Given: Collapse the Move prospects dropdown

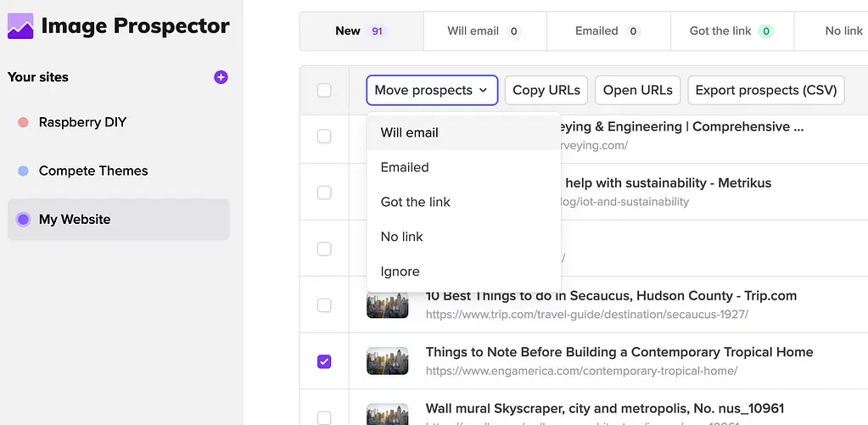Looking at the screenshot, I should [432, 90].
